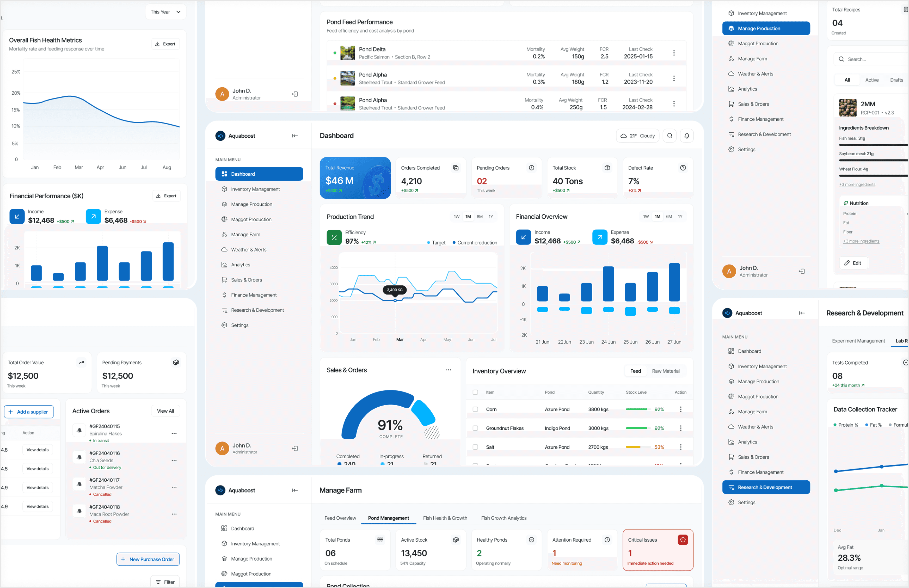Click the Critical Issues red alert icon
Screen dimensions: 909x588
click(x=683, y=540)
